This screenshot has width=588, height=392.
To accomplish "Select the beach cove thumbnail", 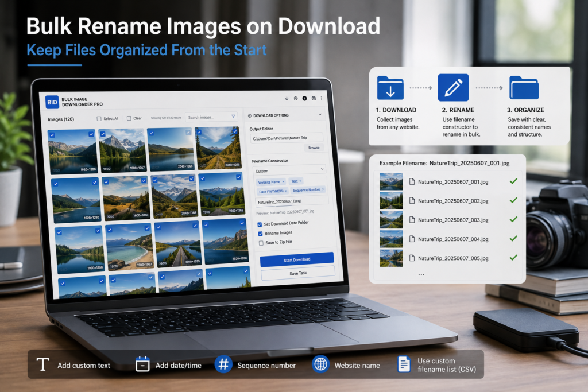I will pos(129,247).
